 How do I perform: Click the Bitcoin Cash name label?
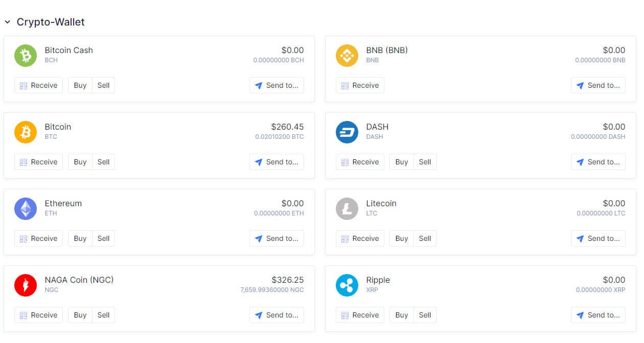pyautogui.click(x=68, y=50)
